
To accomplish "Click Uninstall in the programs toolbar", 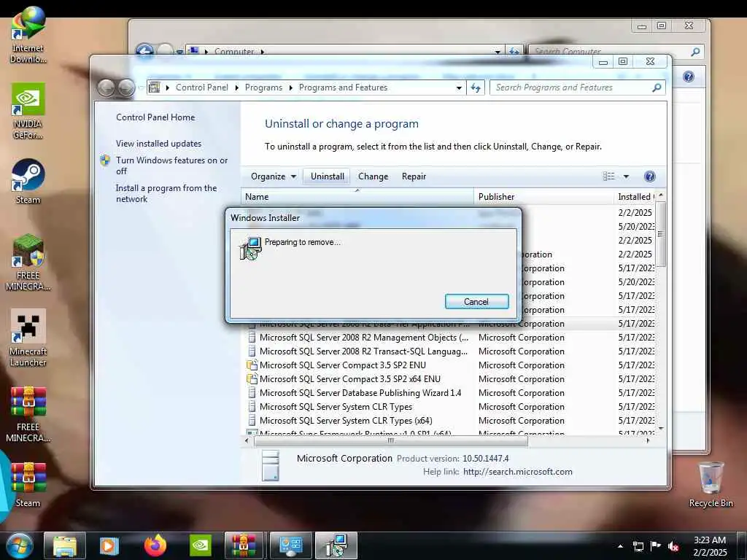I will pyautogui.click(x=328, y=176).
